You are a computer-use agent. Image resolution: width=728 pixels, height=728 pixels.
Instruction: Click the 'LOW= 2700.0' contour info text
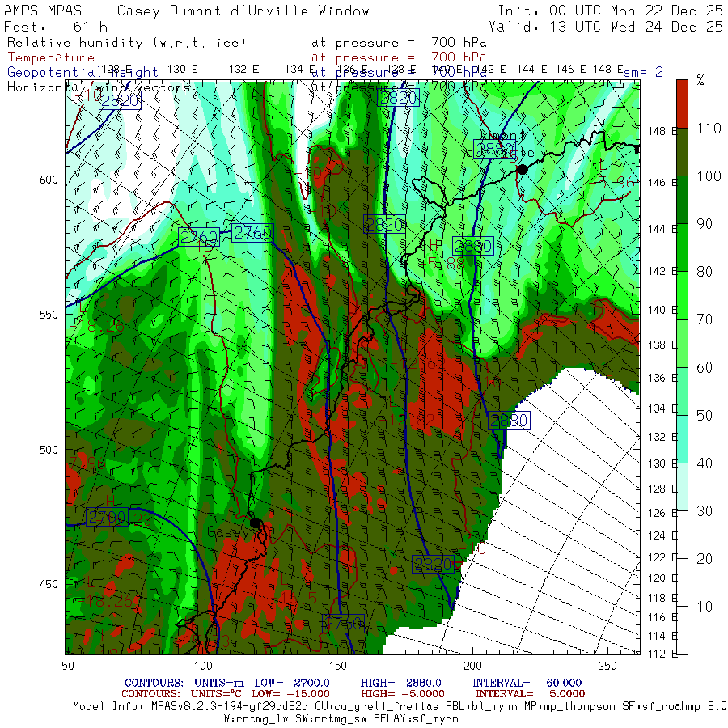tap(291, 683)
